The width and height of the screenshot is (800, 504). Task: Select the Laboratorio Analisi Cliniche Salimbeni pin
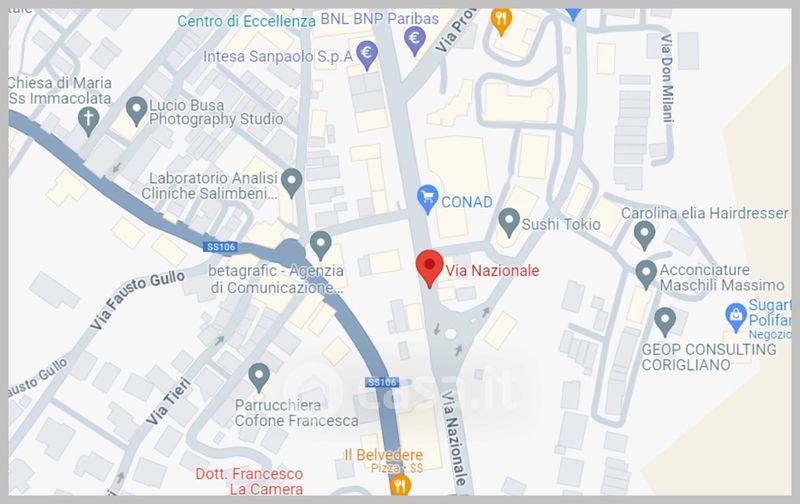point(292,183)
